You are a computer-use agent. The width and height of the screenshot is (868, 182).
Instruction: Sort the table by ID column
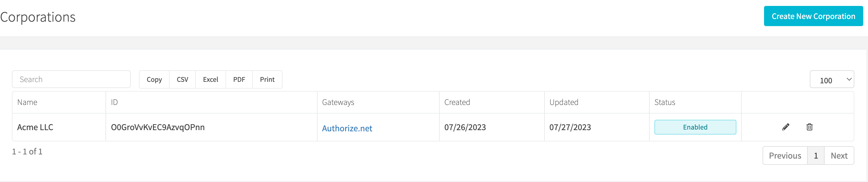pyautogui.click(x=211, y=102)
